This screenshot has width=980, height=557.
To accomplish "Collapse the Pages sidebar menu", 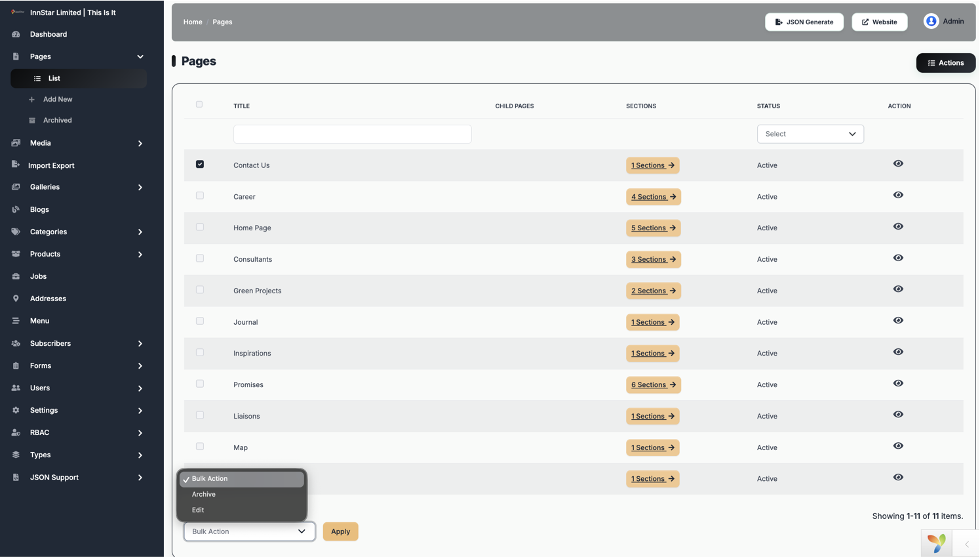I will (140, 57).
